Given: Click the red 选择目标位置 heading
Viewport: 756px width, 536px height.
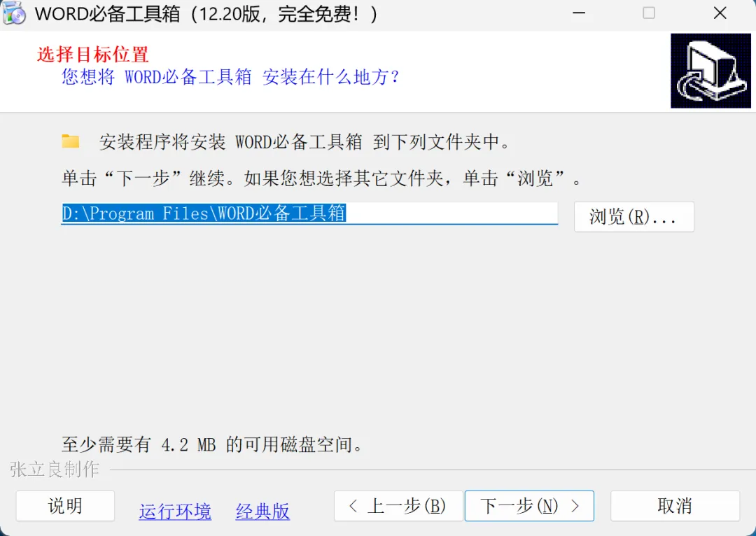Looking at the screenshot, I should coord(93,55).
